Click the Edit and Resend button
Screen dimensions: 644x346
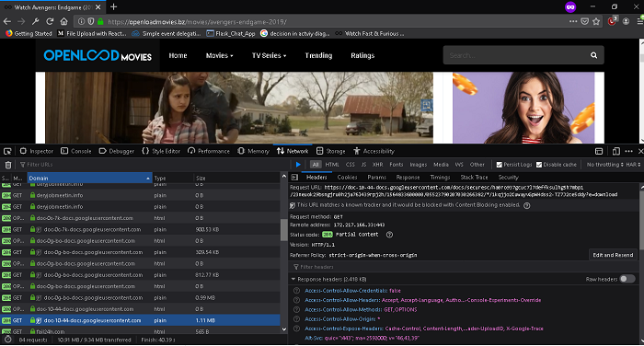click(613, 255)
